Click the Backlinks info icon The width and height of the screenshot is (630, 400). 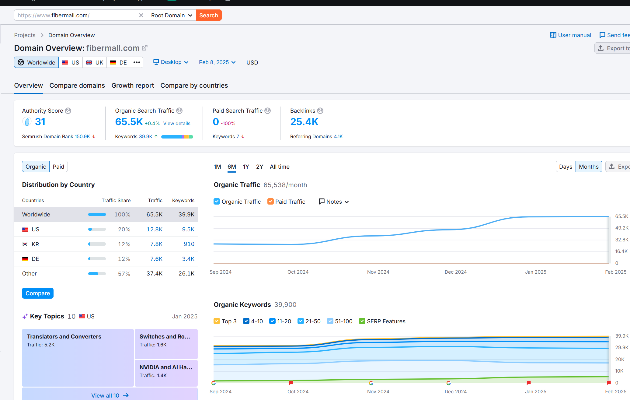tap(320, 111)
